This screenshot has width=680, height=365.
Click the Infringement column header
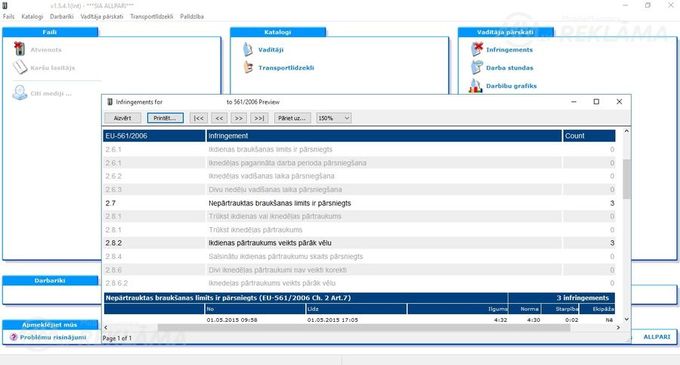click(384, 136)
